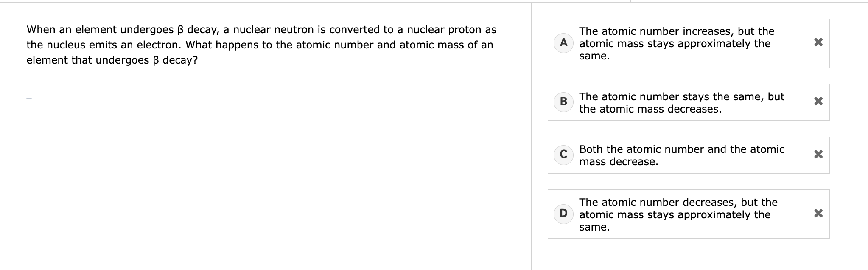Viewport: 868px width, 270px height.
Task: Eliminate answer choice A with its X
Action: [818, 42]
